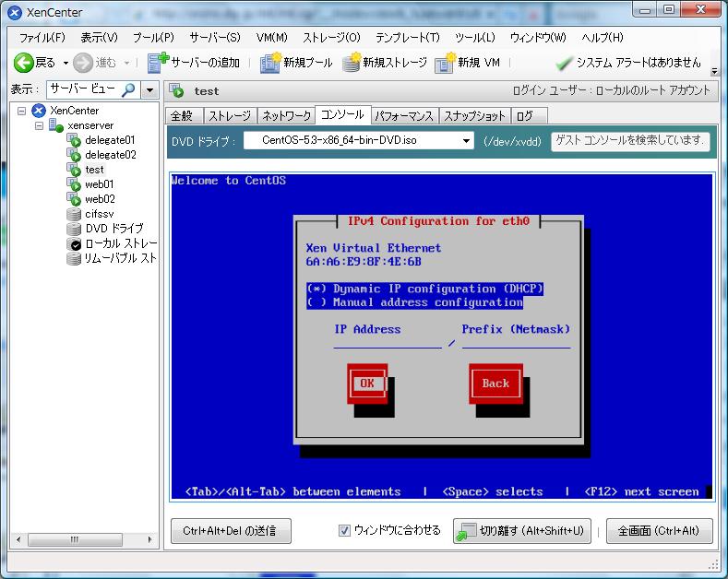Image resolution: width=728 pixels, height=579 pixels.
Task: Click the コンソール tab
Action: 342,114
